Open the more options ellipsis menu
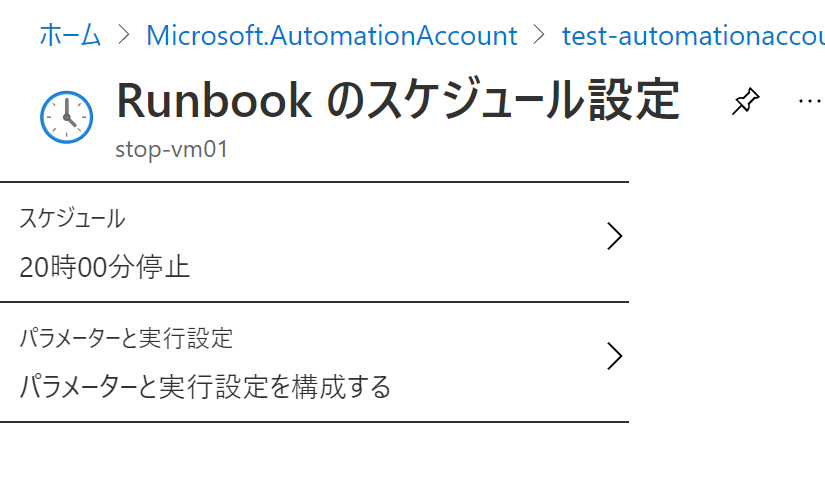 tap(809, 101)
